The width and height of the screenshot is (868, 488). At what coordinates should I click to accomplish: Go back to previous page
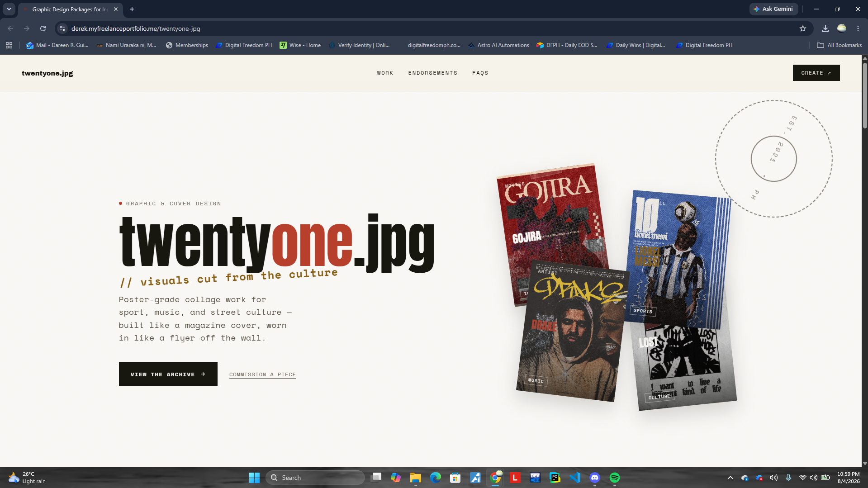10,28
